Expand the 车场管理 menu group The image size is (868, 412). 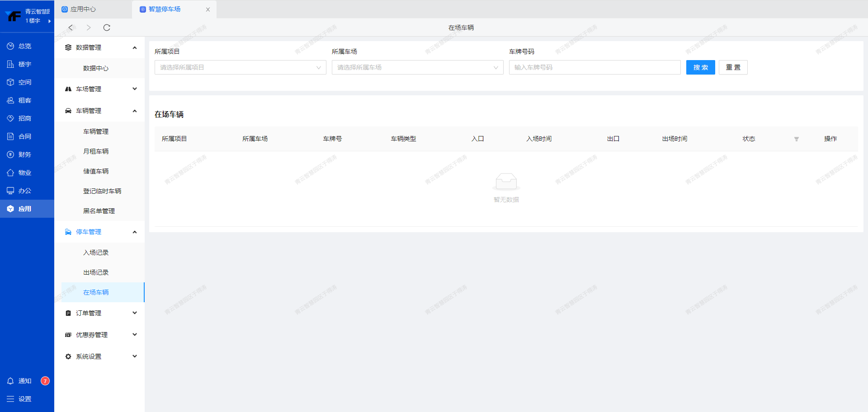click(x=99, y=89)
